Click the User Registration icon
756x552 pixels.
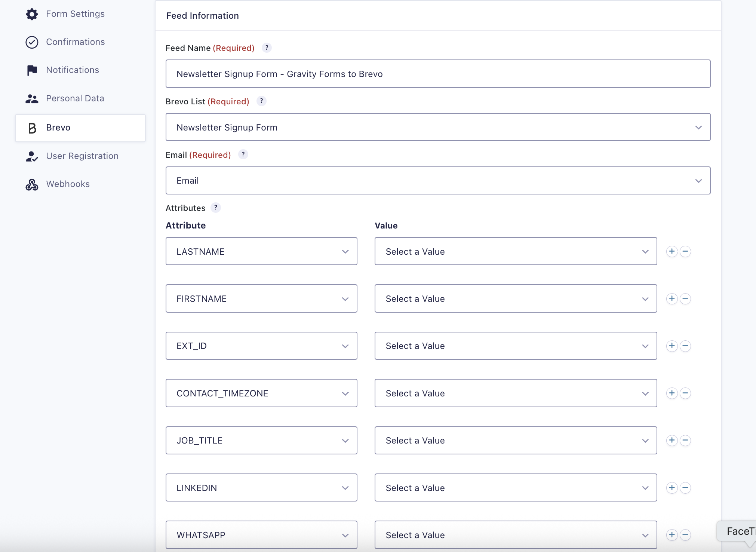click(32, 156)
